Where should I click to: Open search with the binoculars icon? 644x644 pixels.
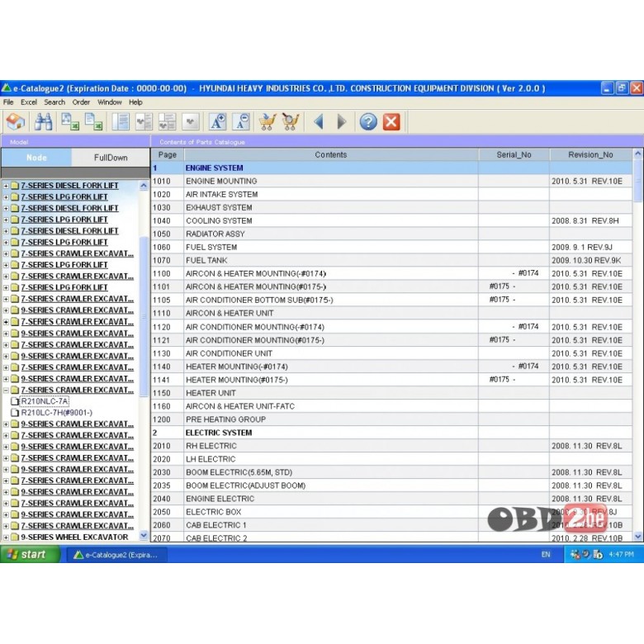[43, 121]
